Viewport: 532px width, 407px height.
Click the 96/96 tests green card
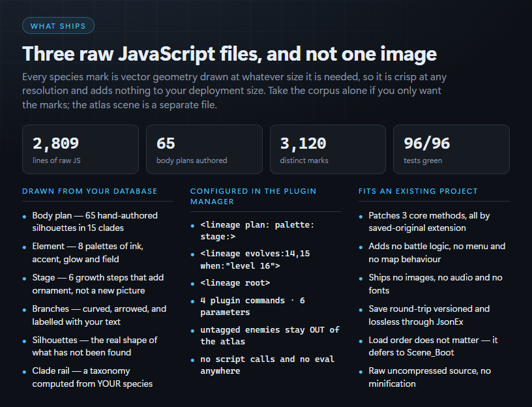[451, 149]
